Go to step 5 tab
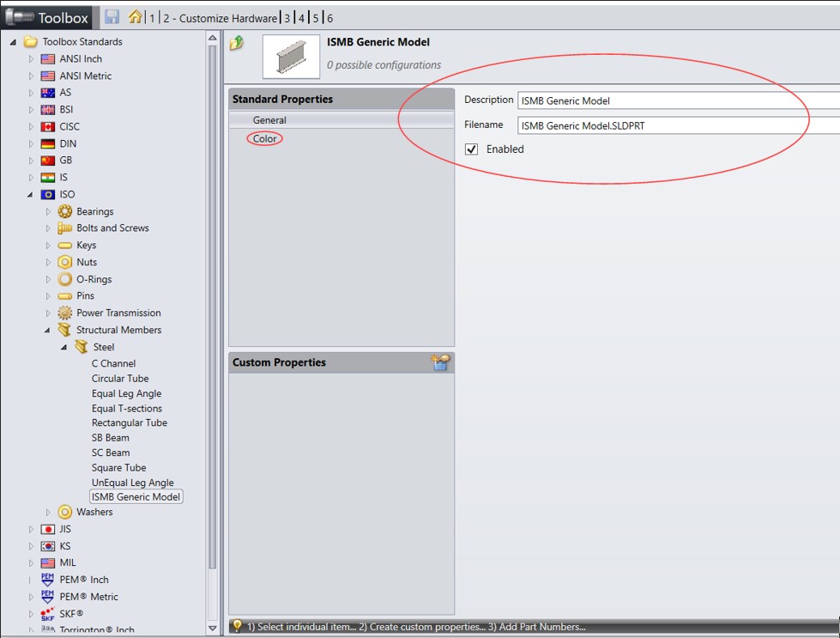Screen dimensions: 840x638 tap(316, 18)
